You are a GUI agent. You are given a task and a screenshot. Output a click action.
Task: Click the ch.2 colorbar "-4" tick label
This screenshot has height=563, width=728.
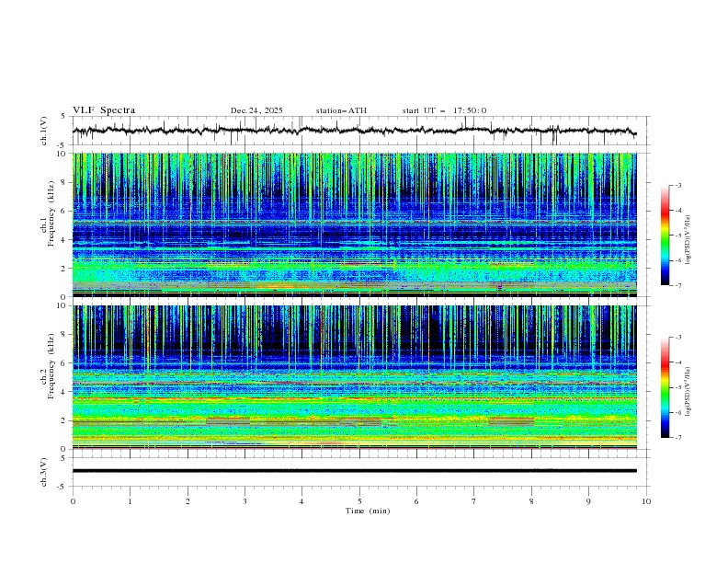[x=678, y=362]
